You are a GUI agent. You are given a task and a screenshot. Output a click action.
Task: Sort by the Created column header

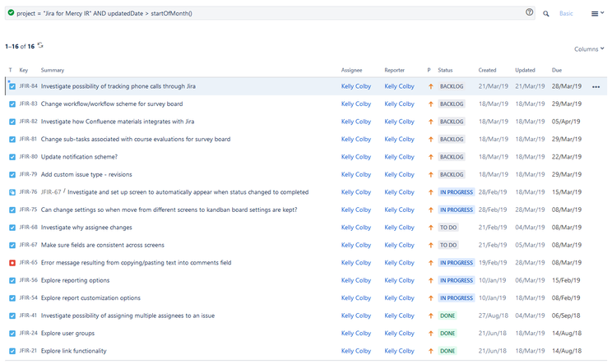click(x=487, y=70)
